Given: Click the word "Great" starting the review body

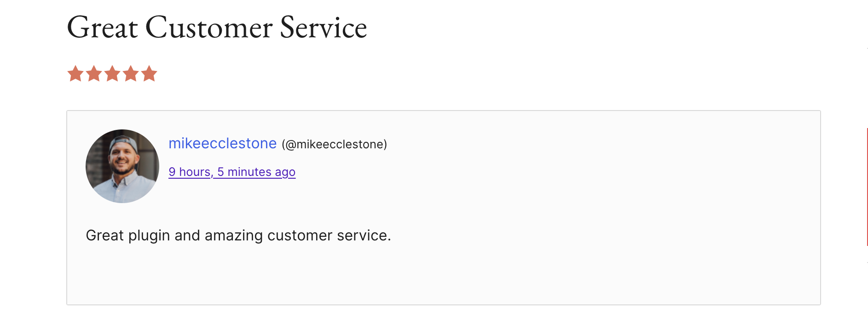Looking at the screenshot, I should point(105,236).
